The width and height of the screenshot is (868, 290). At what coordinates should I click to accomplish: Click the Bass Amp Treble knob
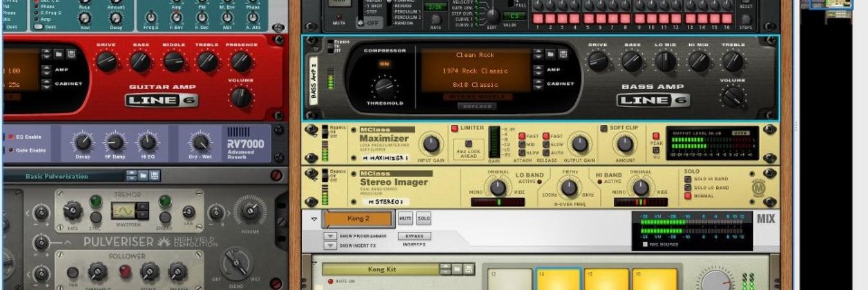(x=733, y=61)
